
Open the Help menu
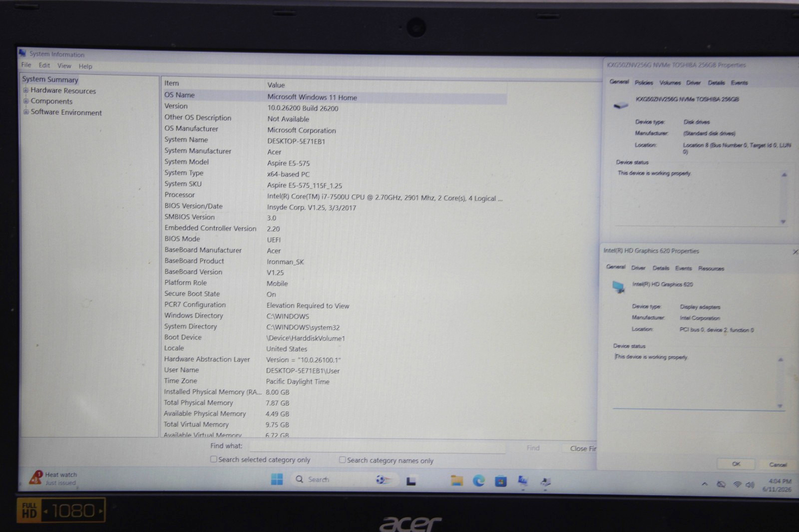click(x=85, y=66)
